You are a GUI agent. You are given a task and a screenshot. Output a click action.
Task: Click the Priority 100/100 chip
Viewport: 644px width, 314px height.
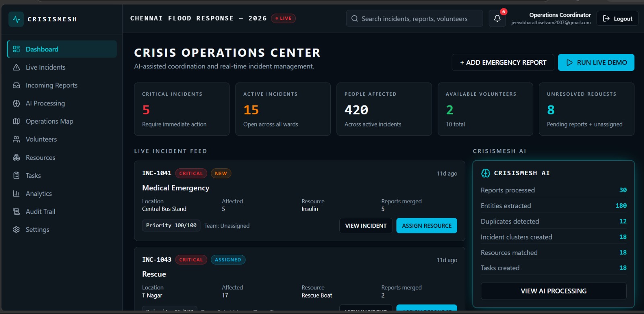[171, 225]
